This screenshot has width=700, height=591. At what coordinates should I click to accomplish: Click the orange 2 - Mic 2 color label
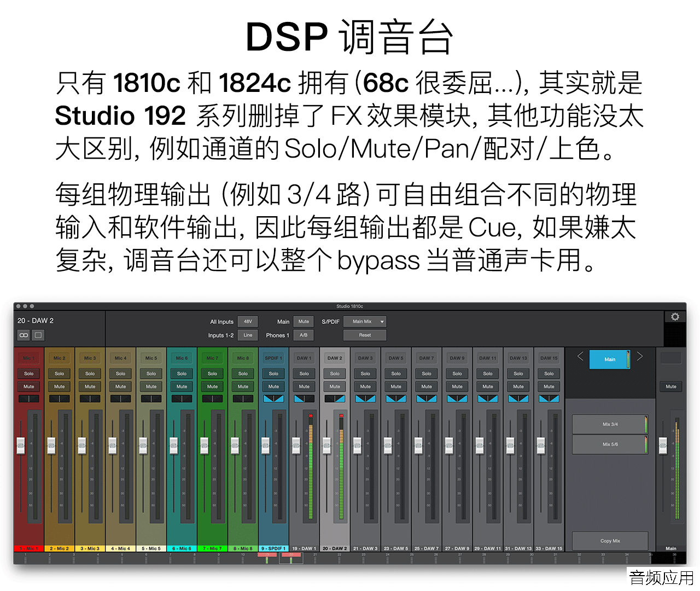pyautogui.click(x=60, y=548)
